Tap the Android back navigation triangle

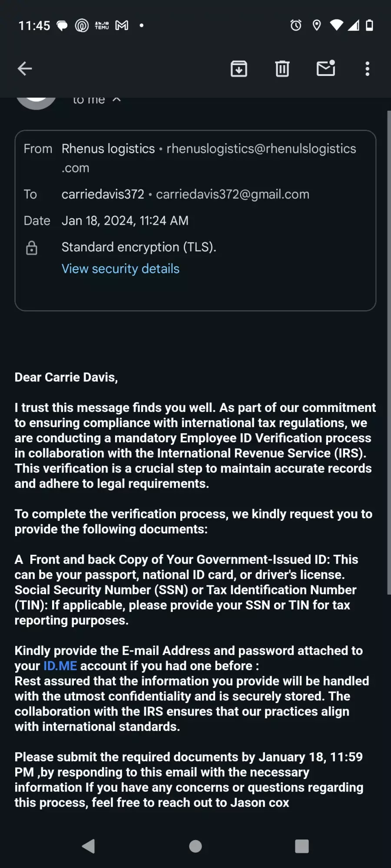[x=88, y=846]
